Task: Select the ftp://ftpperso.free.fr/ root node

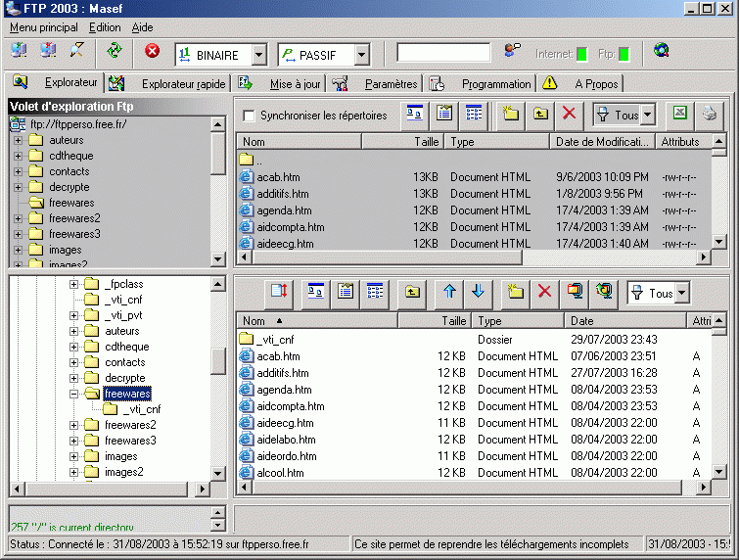Action: [78, 124]
